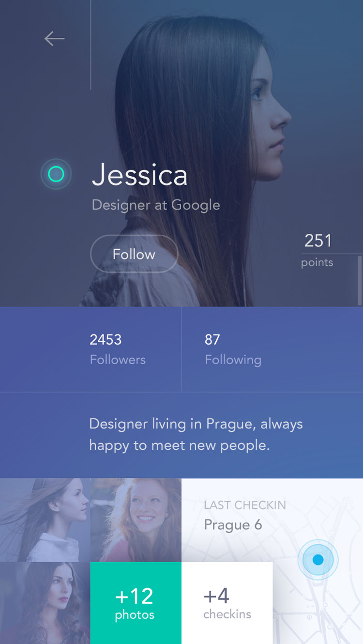
Task: View the 87 Following list
Action: point(233,349)
